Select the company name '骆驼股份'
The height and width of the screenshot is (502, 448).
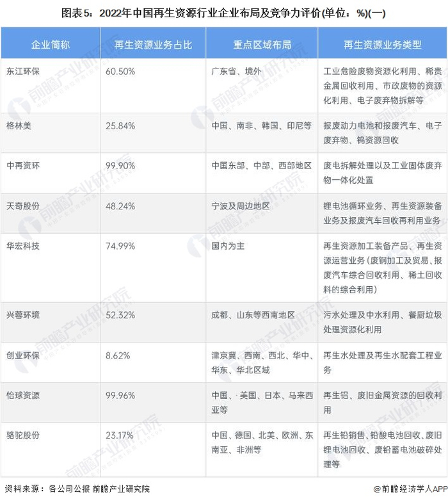click(x=23, y=435)
